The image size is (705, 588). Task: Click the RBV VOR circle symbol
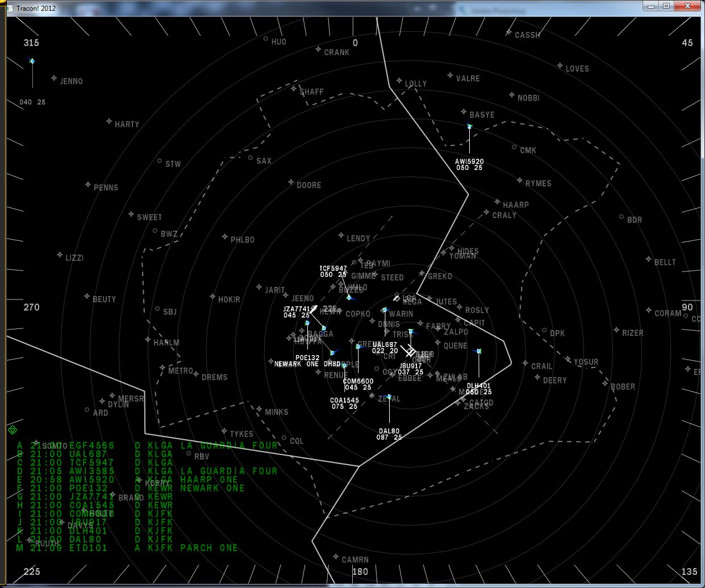tap(189, 453)
